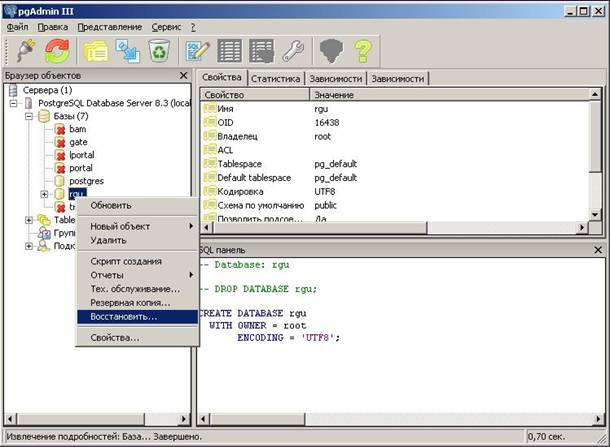610x447 pixels.
Task: Close the Браузер объектов panel
Action: point(184,75)
